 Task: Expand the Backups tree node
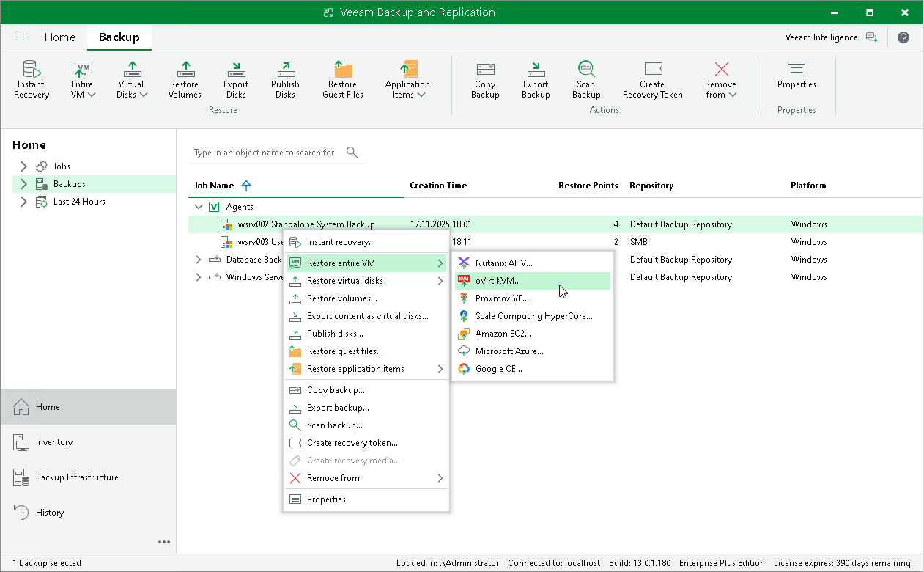coord(23,184)
